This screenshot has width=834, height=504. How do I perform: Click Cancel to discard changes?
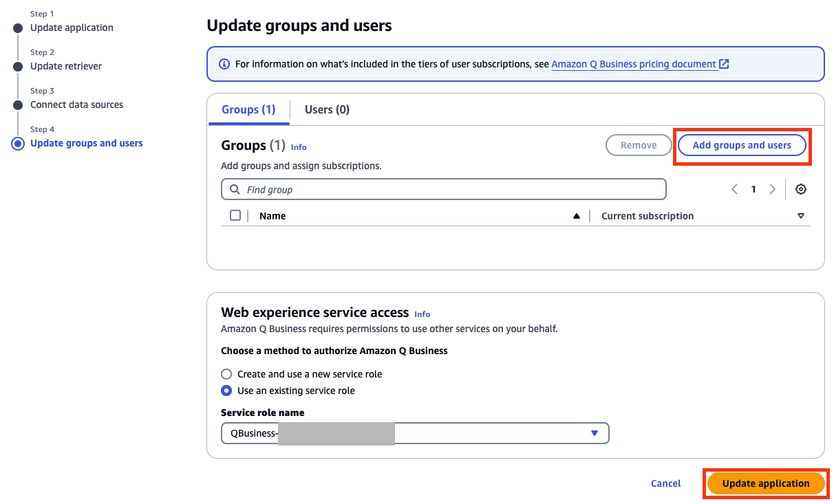(665, 483)
